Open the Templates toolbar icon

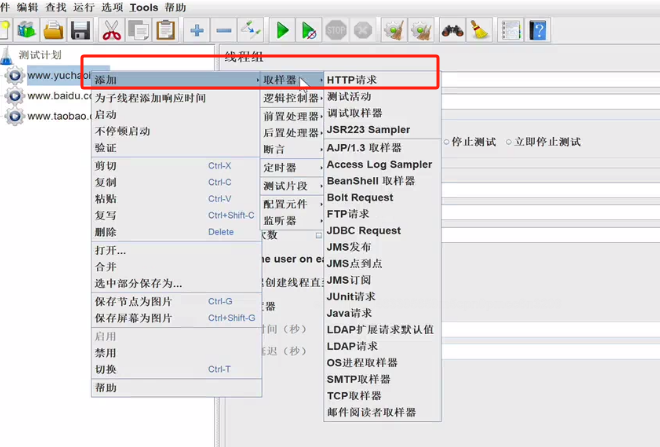coord(27,30)
